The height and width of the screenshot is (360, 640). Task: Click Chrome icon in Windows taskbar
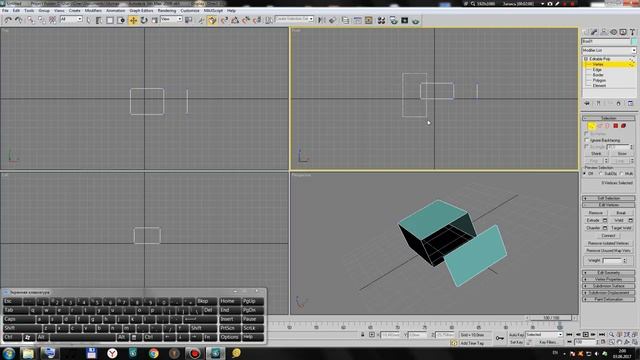pos(154,353)
